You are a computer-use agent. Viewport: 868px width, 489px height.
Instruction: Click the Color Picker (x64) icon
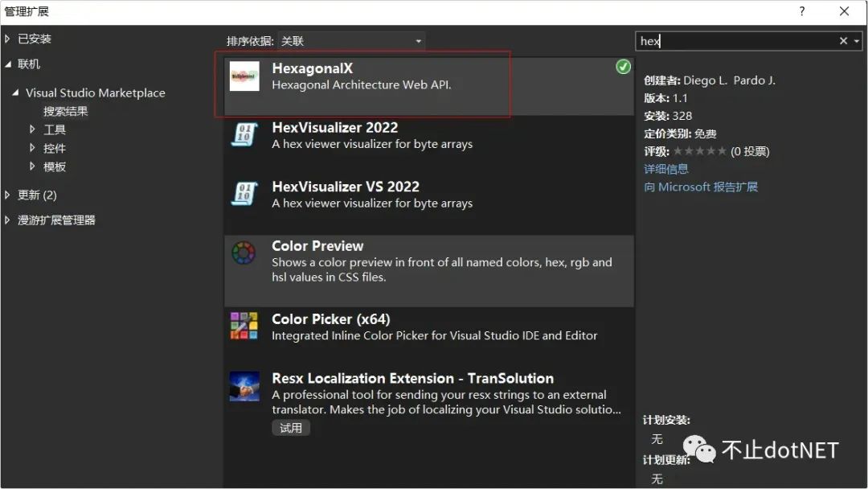(x=244, y=326)
